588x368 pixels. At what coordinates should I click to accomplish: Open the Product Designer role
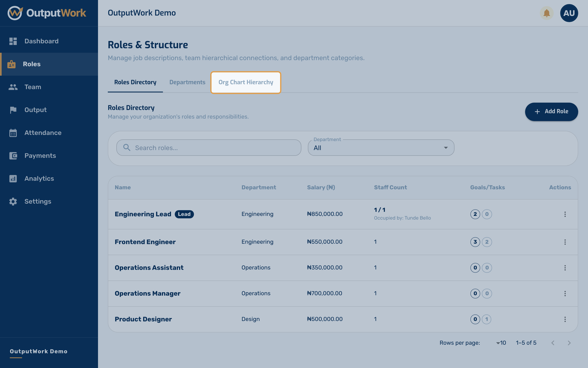coord(143,319)
